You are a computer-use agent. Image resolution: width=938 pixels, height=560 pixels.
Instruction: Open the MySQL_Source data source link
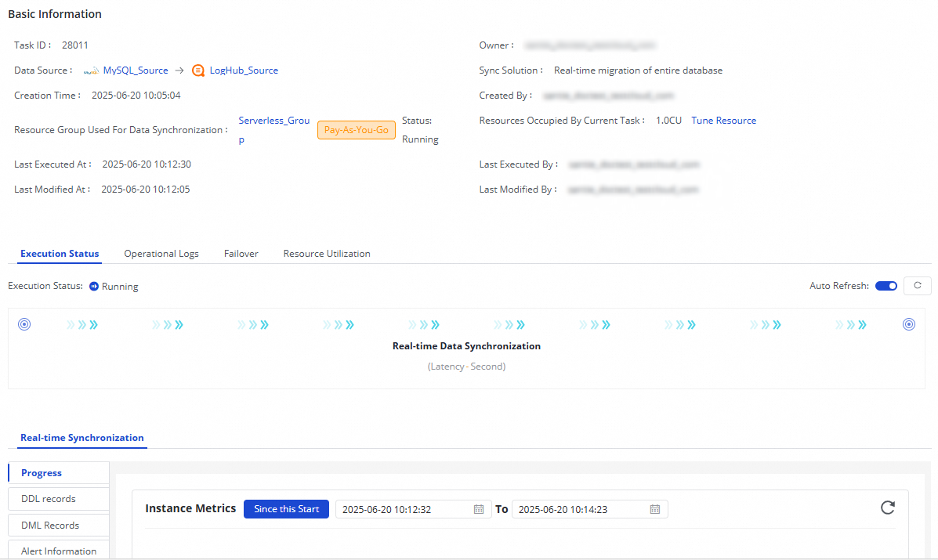pos(136,70)
